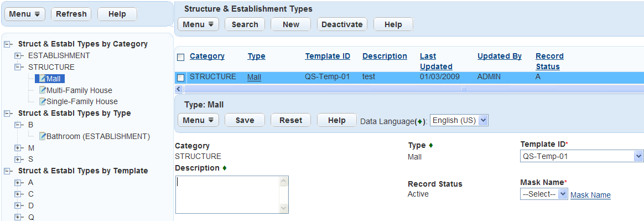Click the description box scroll-down arrow
Viewport: 644px width, 221px height.
283,208
